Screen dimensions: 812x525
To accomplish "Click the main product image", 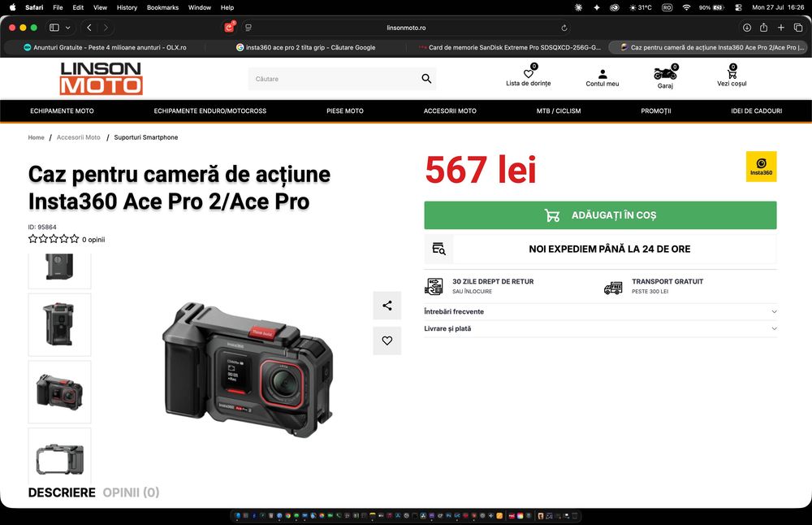I will tap(248, 370).
